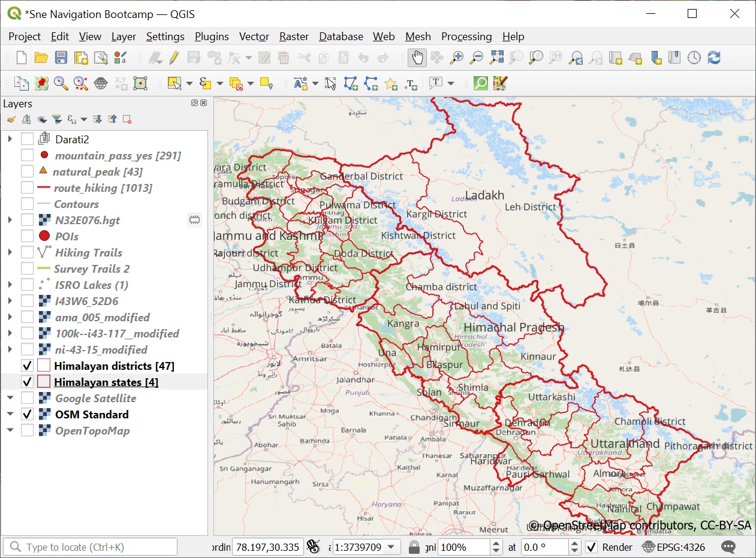The width and height of the screenshot is (756, 558).
Task: Click the Select by Location icon
Action: (x=267, y=83)
